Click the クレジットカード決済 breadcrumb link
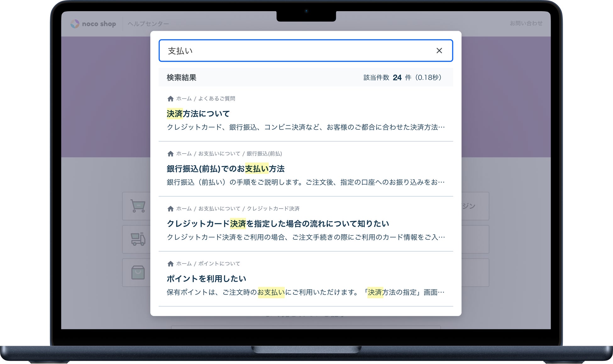 tap(273, 209)
